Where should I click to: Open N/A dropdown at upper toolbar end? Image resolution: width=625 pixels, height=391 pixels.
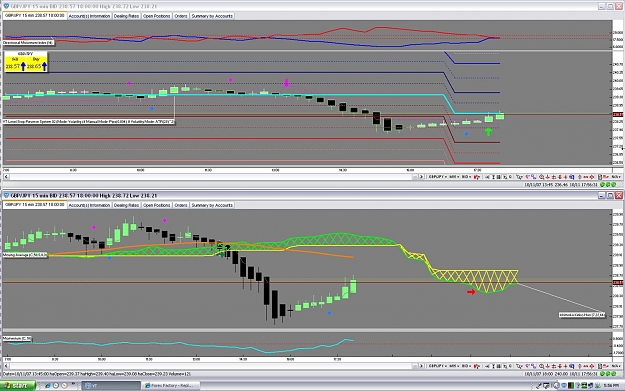[616, 177]
